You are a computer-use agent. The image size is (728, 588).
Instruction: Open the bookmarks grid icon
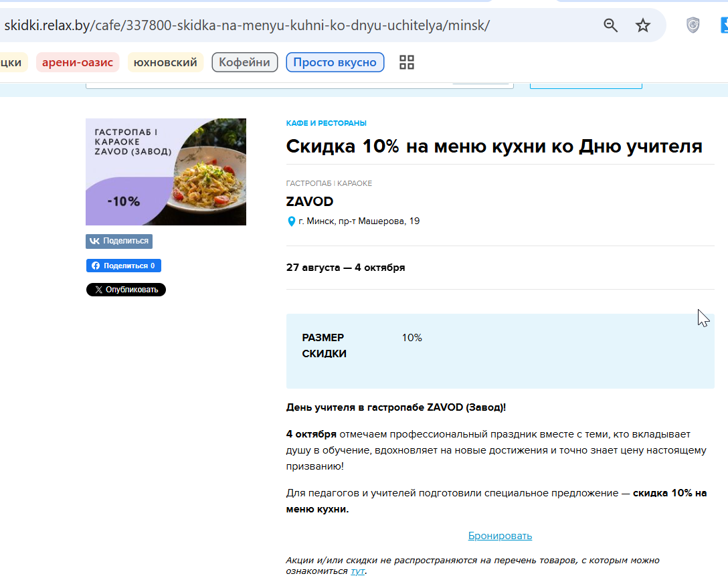pyautogui.click(x=407, y=62)
